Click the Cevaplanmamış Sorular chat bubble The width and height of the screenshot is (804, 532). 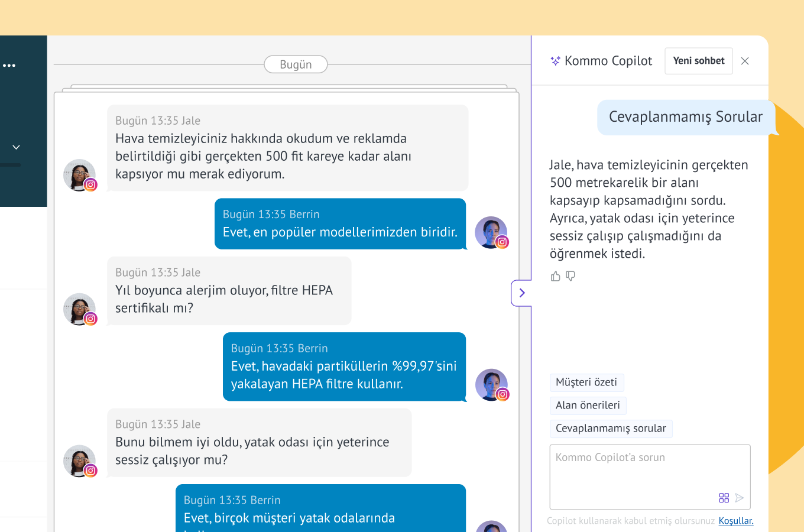coord(685,117)
